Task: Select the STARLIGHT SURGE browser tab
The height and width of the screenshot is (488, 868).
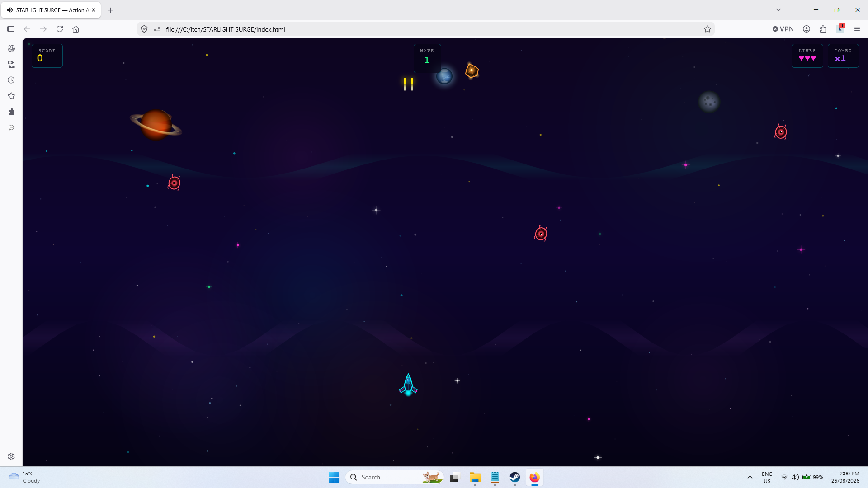Action: (51, 10)
